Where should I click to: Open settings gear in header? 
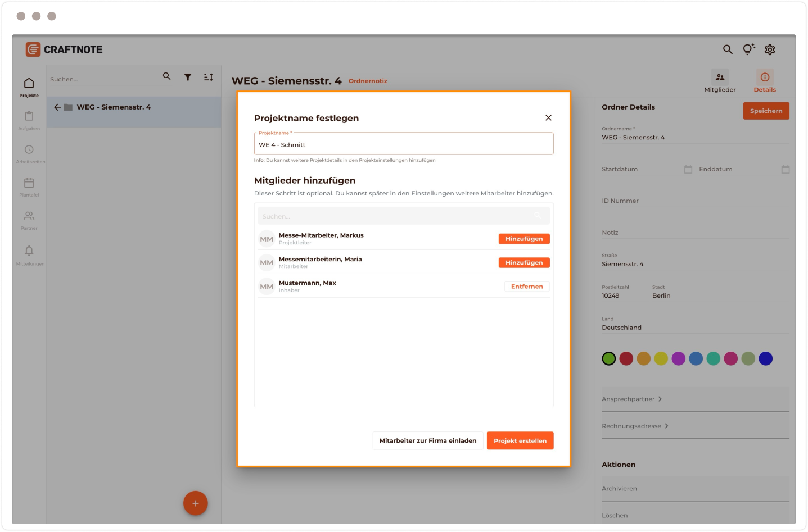pyautogui.click(x=770, y=49)
